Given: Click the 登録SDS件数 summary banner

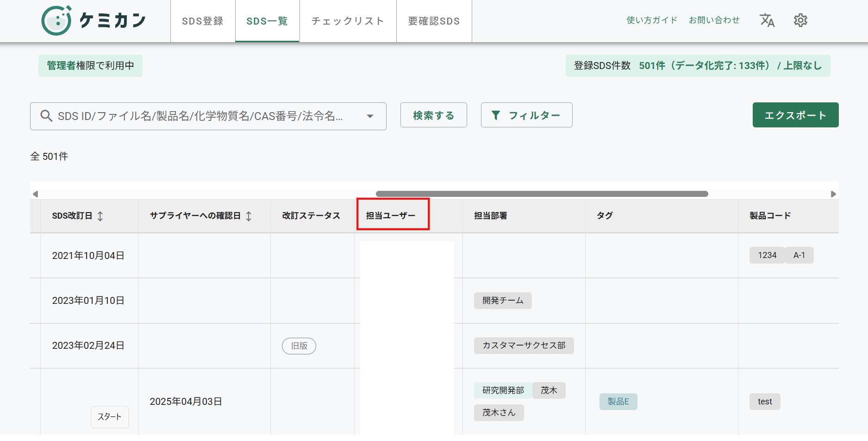Looking at the screenshot, I should click(698, 66).
